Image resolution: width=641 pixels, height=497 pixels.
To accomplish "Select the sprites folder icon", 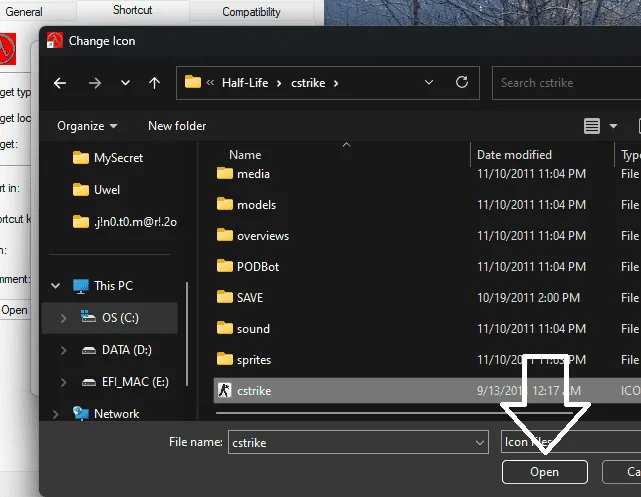I will [224, 359].
